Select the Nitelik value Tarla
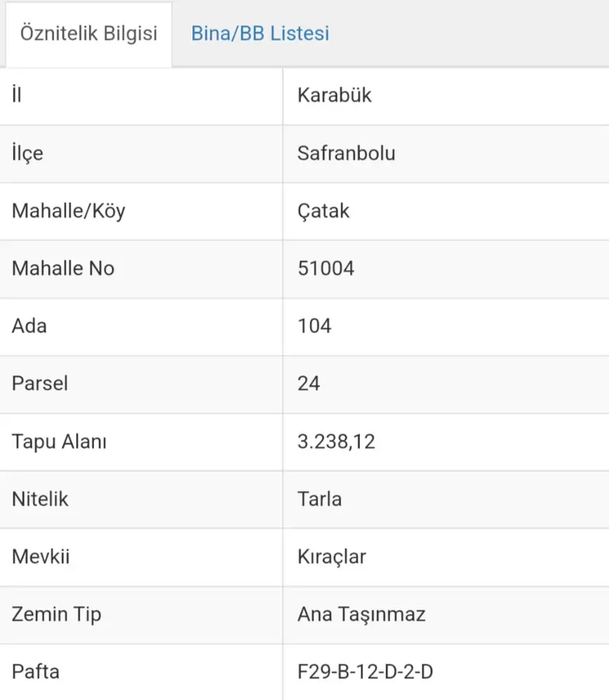Image resolution: width=609 pixels, height=700 pixels. (319, 499)
